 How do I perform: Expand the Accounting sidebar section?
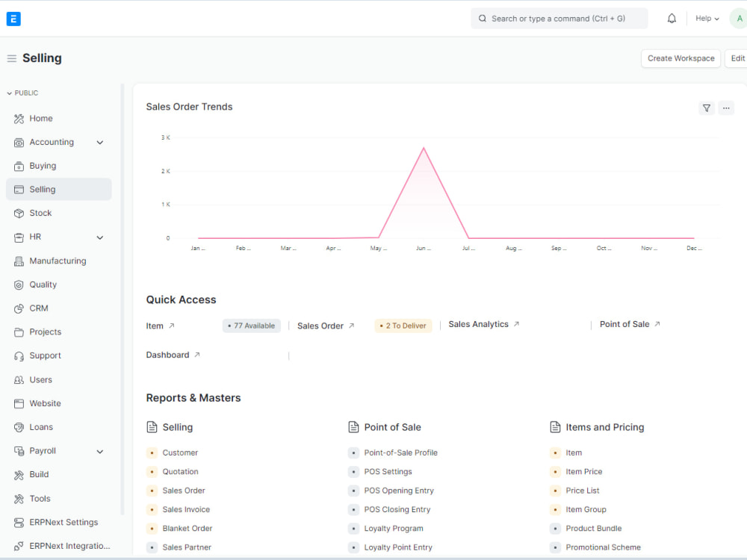[100, 142]
